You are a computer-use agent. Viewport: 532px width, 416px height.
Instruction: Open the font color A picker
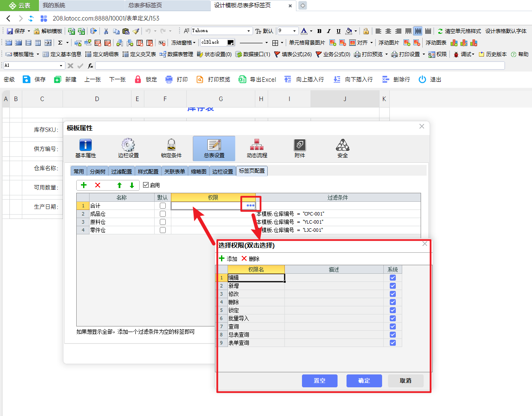[304, 31]
